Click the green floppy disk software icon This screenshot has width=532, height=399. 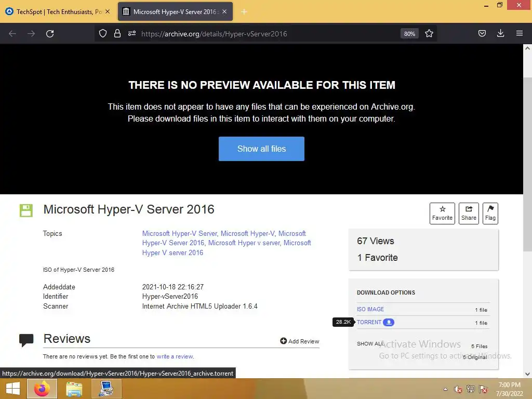pos(26,210)
